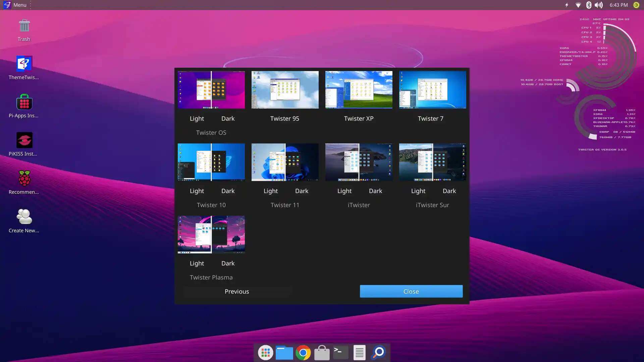The image size is (644, 362).
Task: Open the app launcher grid in the dock
Action: pyautogui.click(x=265, y=352)
